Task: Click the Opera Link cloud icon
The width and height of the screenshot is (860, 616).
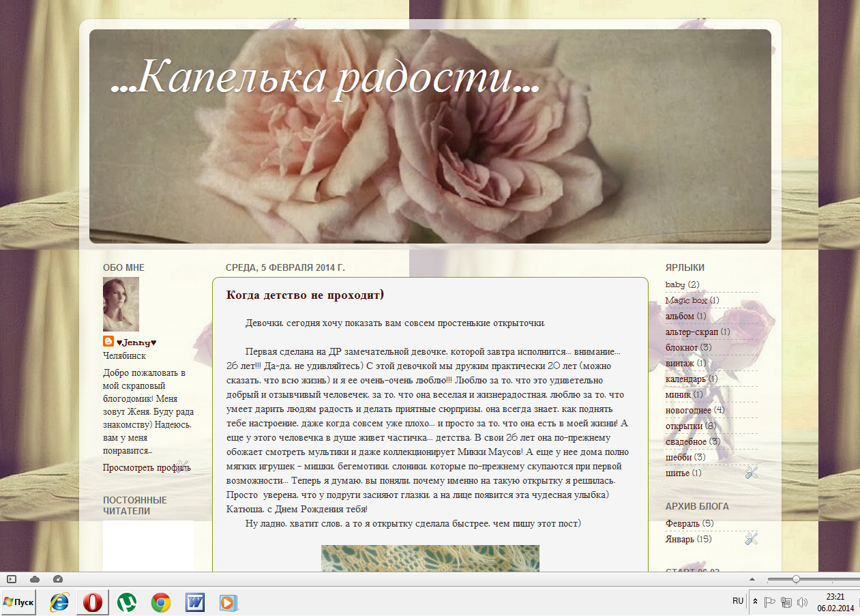Action: (35, 578)
